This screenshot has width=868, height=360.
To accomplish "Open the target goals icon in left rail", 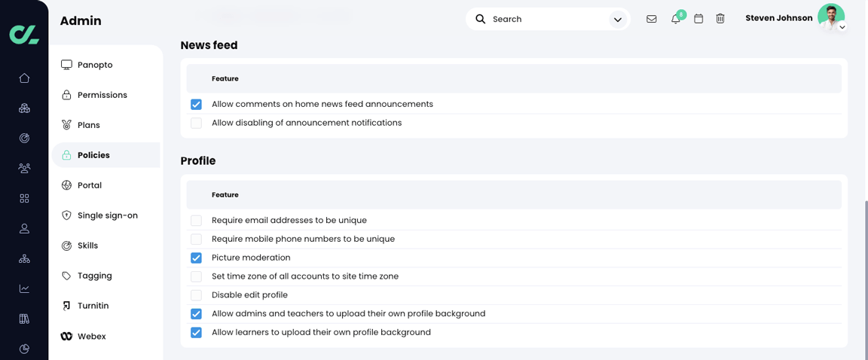I will [x=24, y=139].
